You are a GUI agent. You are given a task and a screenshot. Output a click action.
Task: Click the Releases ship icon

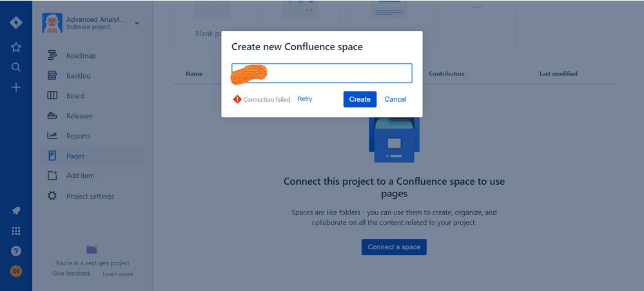52,116
